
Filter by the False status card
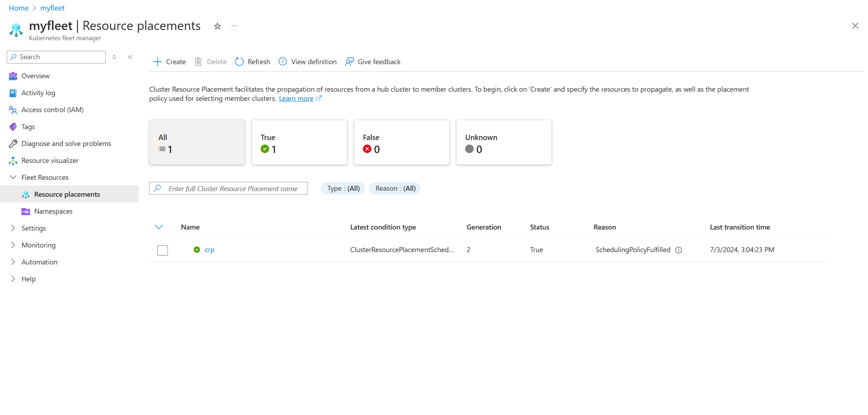[401, 142]
